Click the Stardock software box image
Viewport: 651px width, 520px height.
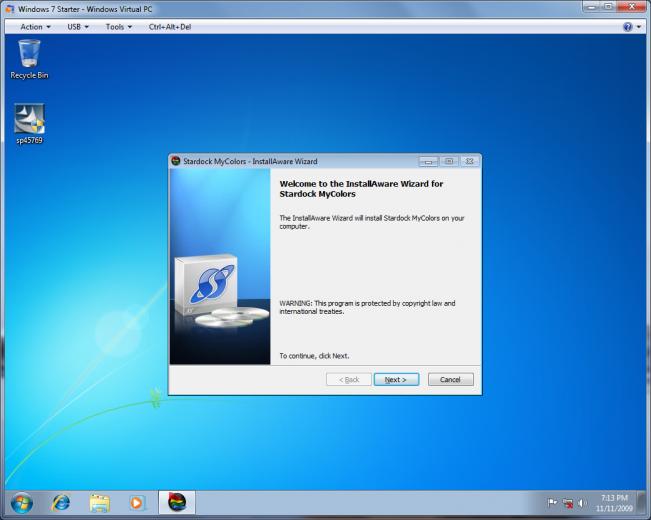click(206, 285)
